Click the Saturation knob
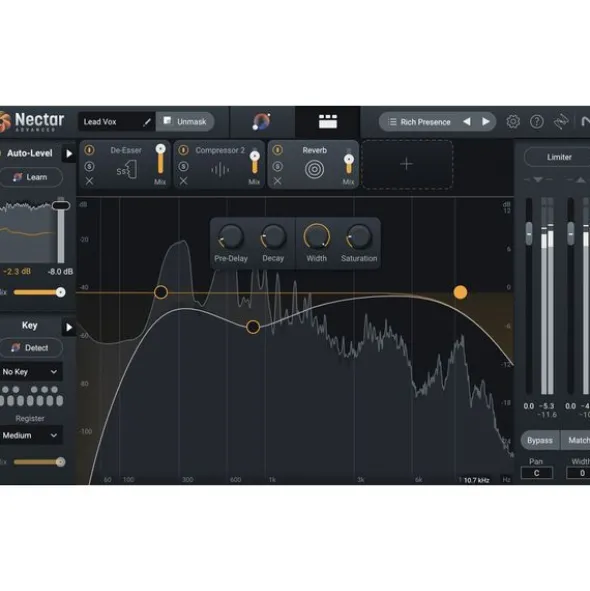Screen dimensions: 590x591 pyautogui.click(x=359, y=237)
